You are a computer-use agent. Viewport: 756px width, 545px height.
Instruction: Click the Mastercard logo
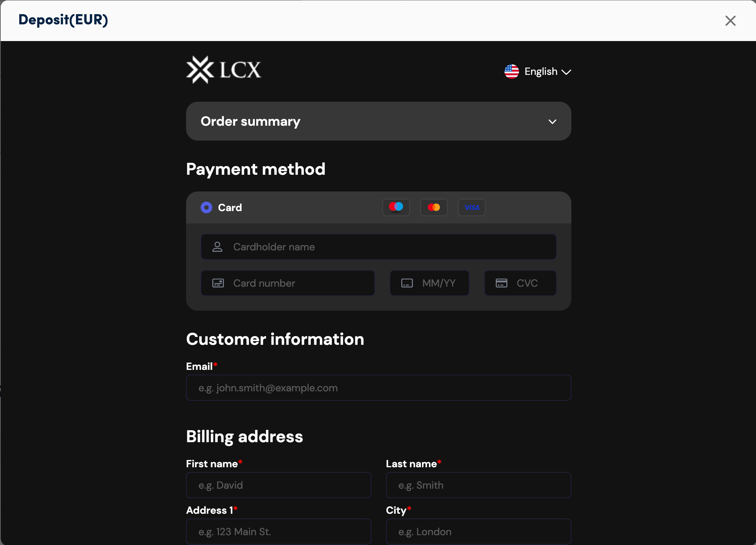coord(434,207)
